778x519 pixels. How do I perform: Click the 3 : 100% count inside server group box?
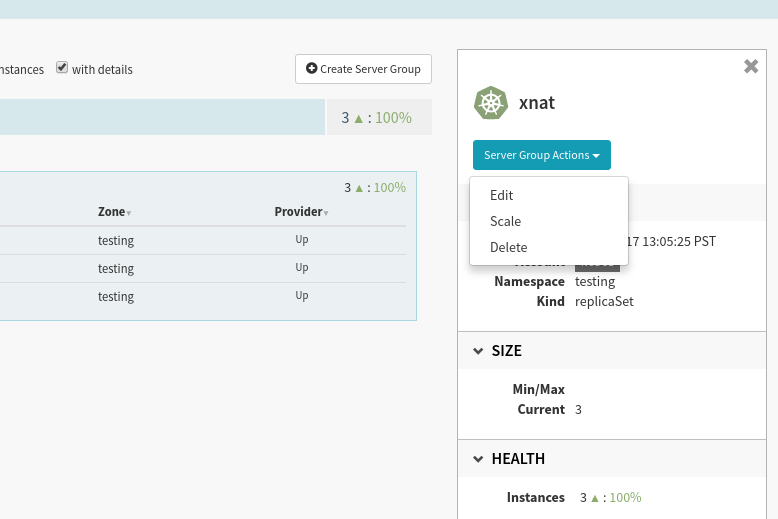(x=375, y=187)
